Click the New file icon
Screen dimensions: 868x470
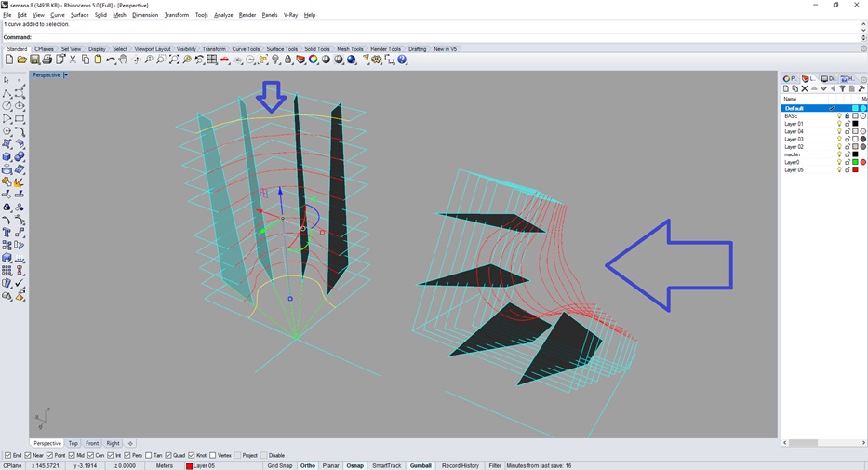tap(9, 60)
